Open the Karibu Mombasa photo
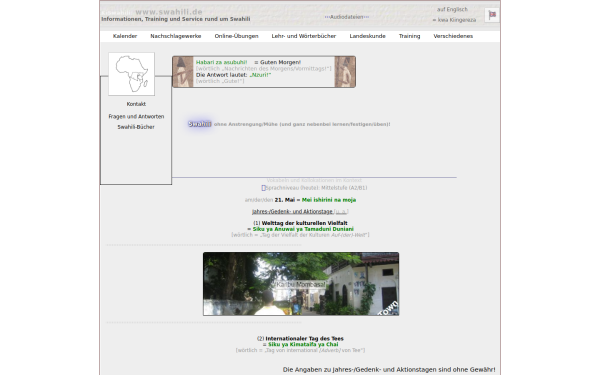The image size is (600, 375). (x=301, y=284)
